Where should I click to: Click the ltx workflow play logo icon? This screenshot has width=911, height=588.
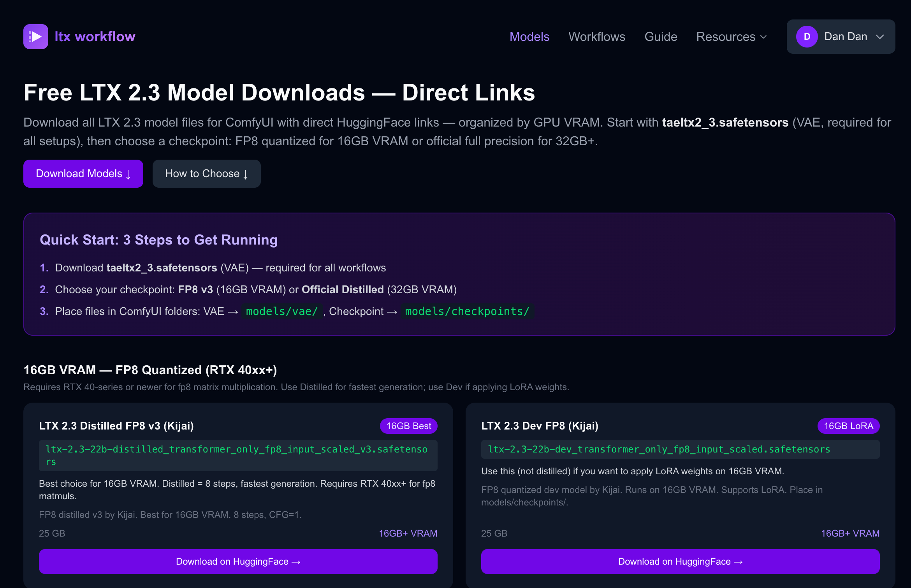35,37
